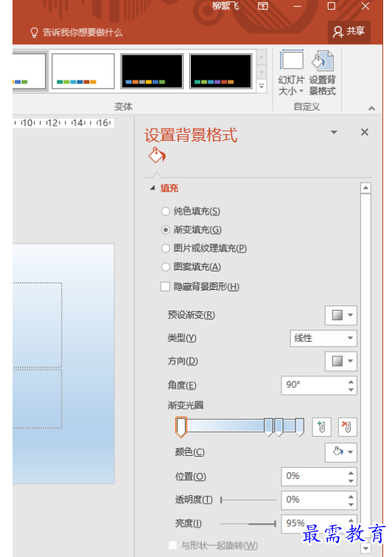Open the Type (类型) linear dropdown

(x=323, y=338)
